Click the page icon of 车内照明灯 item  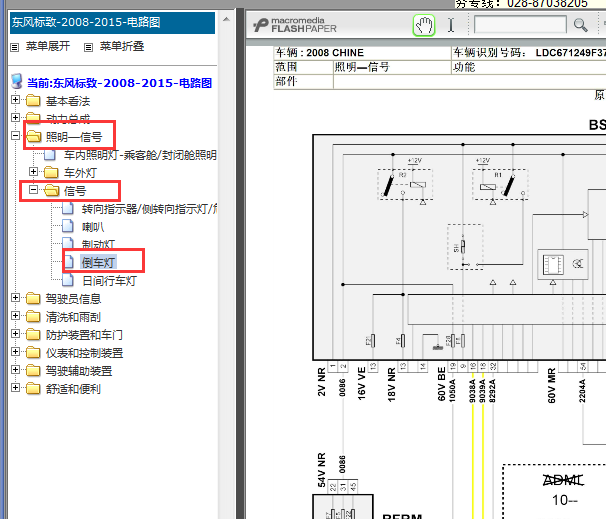[x=50, y=154]
